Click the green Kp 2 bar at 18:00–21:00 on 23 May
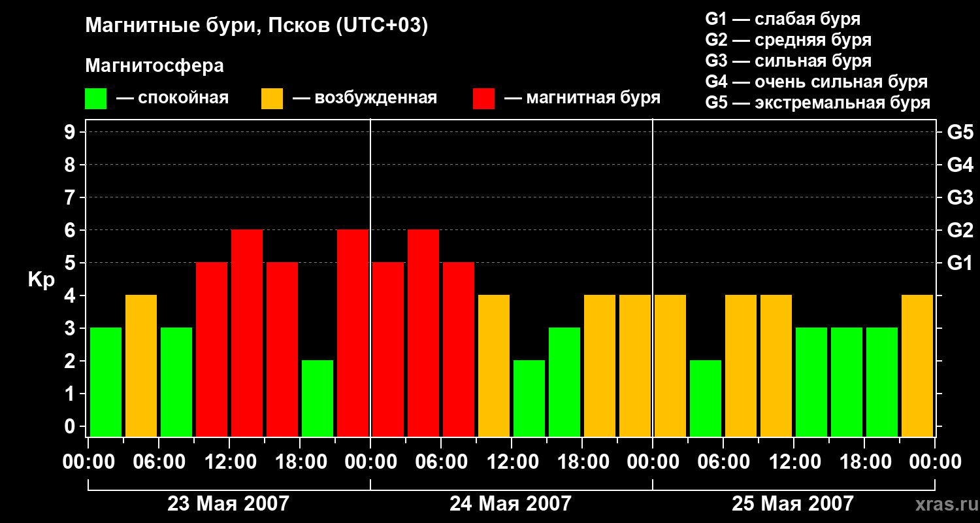The width and height of the screenshot is (980, 523). (x=318, y=398)
